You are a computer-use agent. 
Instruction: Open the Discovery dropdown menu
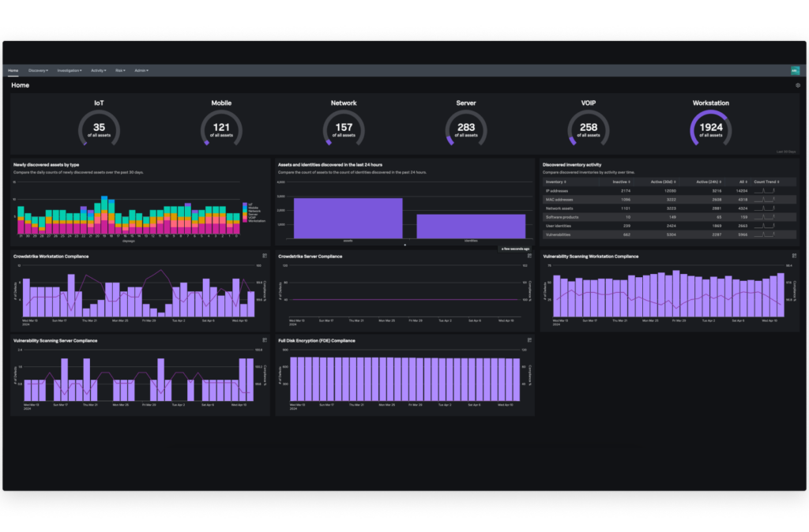coord(38,70)
